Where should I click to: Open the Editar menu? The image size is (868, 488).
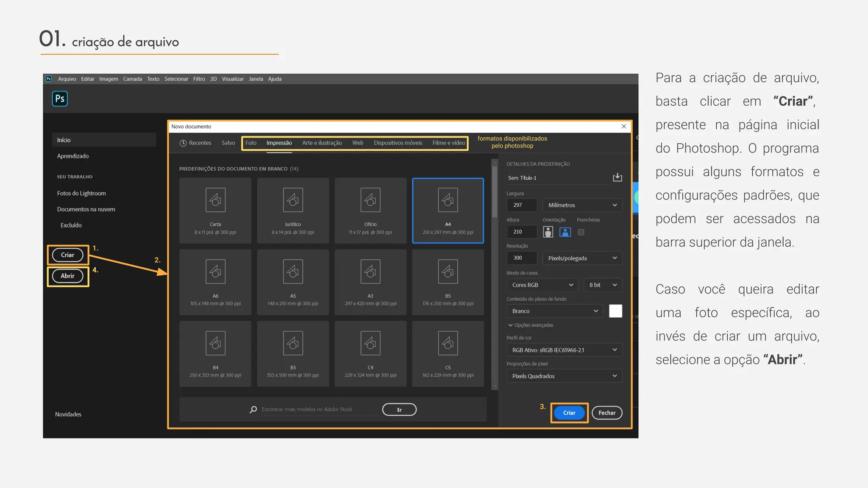[x=88, y=79]
